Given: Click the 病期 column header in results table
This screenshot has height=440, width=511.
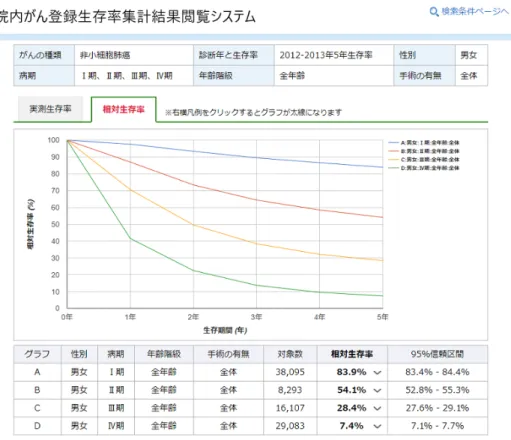Looking at the screenshot, I should 116,354.
